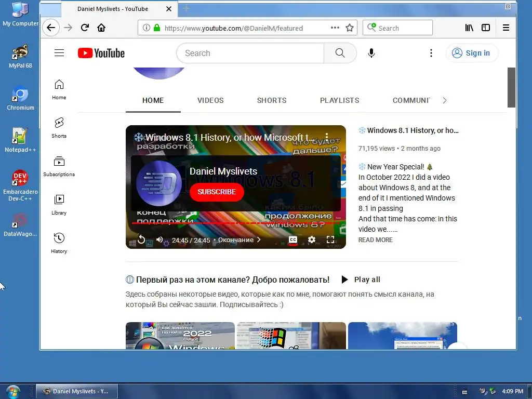Open a new browser tab with plus

186,8
